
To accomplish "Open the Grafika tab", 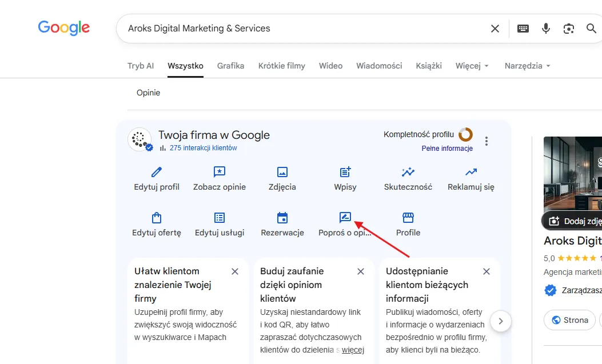I will coord(231,66).
